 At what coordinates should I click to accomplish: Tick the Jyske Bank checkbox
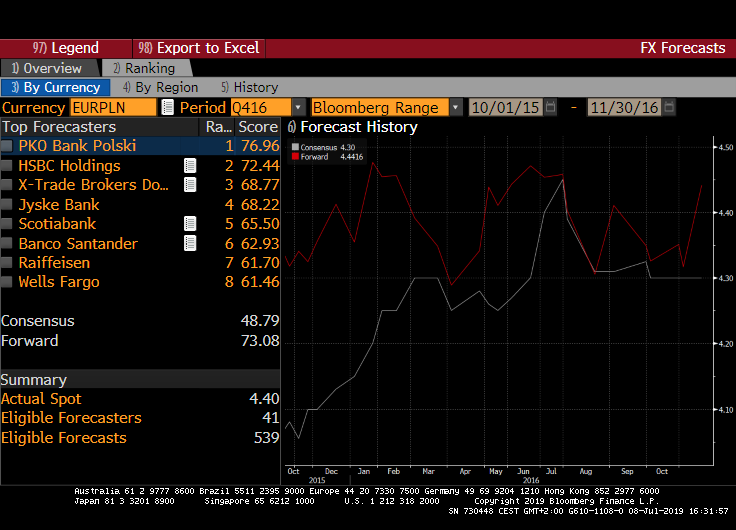coord(8,205)
